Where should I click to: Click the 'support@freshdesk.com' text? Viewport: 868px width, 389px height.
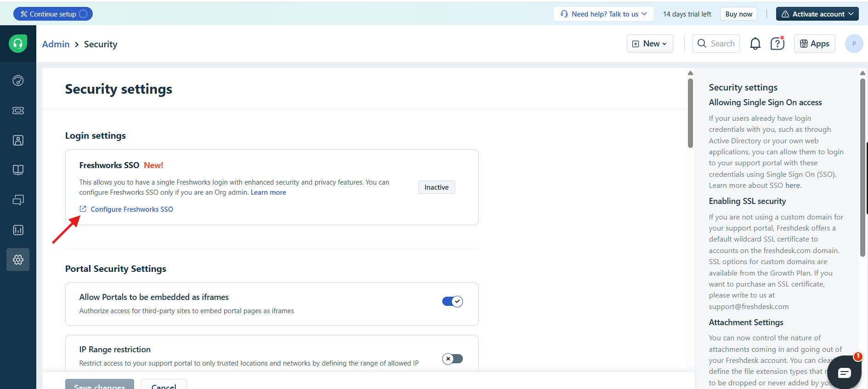coord(749,307)
